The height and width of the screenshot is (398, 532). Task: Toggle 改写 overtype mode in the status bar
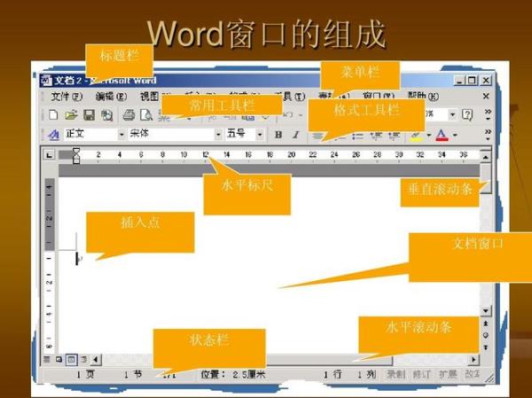click(x=473, y=374)
